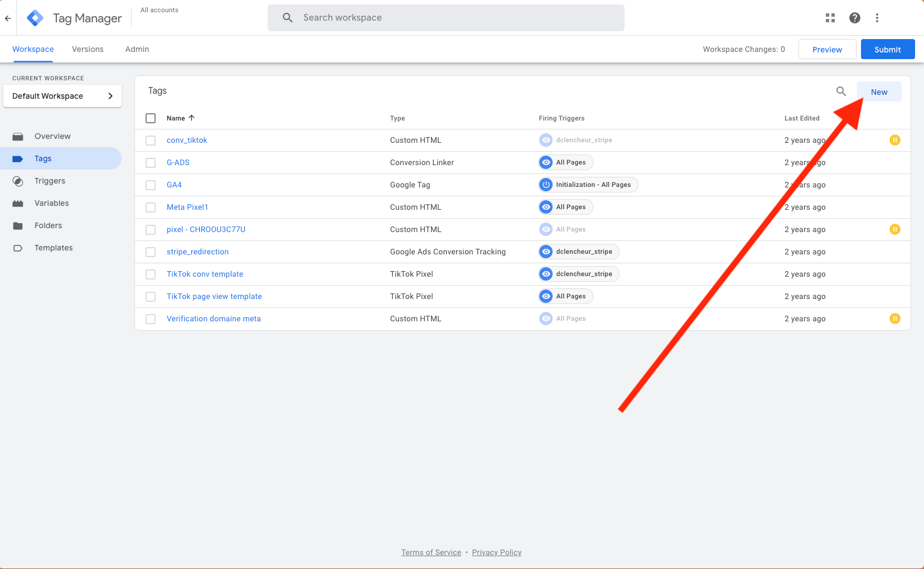Open Folders in the sidebar
Image resolution: width=924 pixels, height=569 pixels.
(x=61, y=225)
